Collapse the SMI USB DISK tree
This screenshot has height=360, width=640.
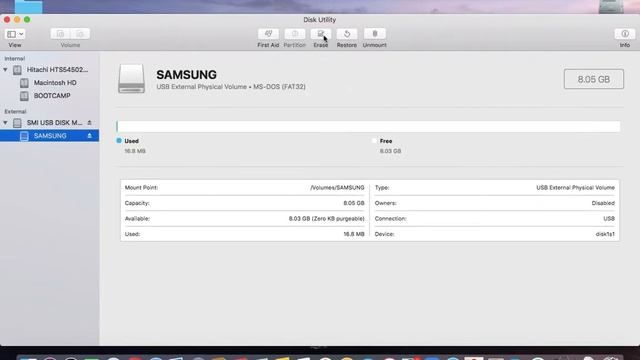[5, 122]
